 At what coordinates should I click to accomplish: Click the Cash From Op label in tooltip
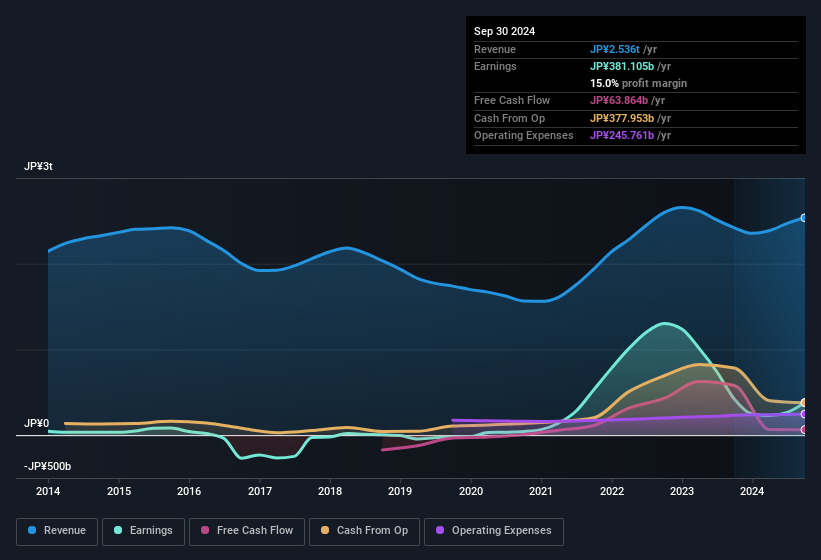coord(509,118)
